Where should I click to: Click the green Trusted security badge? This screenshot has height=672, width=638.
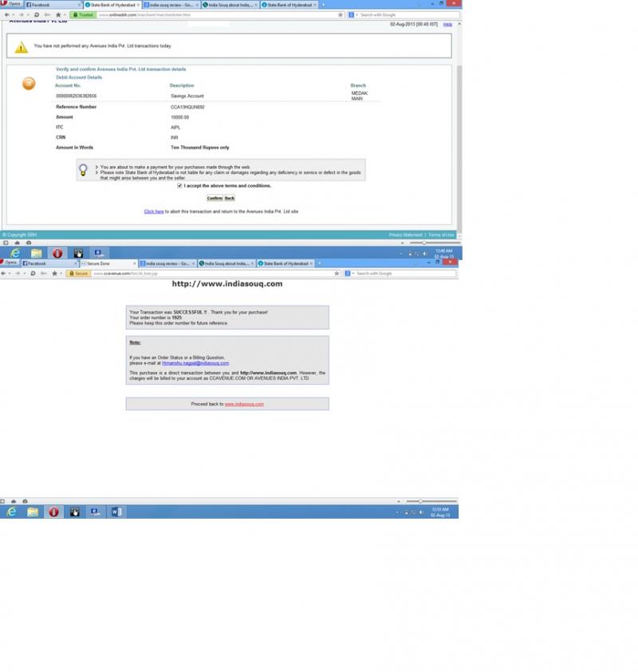[x=83, y=15]
